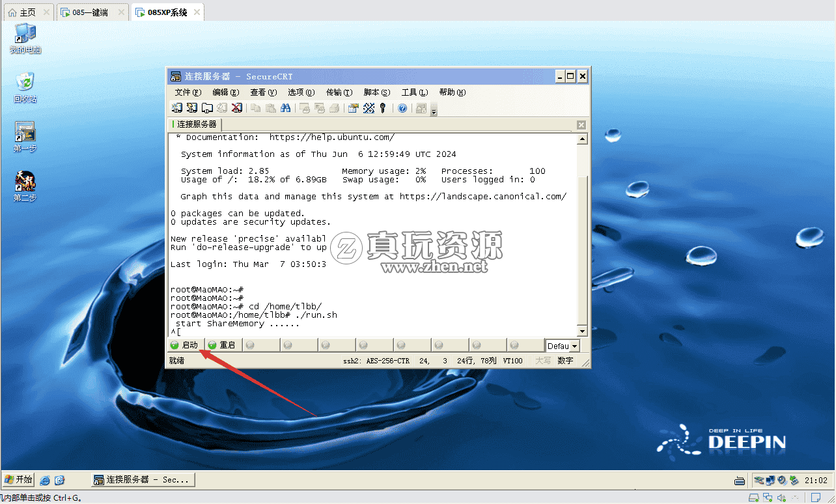Click the Copy toolbar icon
This screenshot has width=836, height=504.
[x=256, y=108]
